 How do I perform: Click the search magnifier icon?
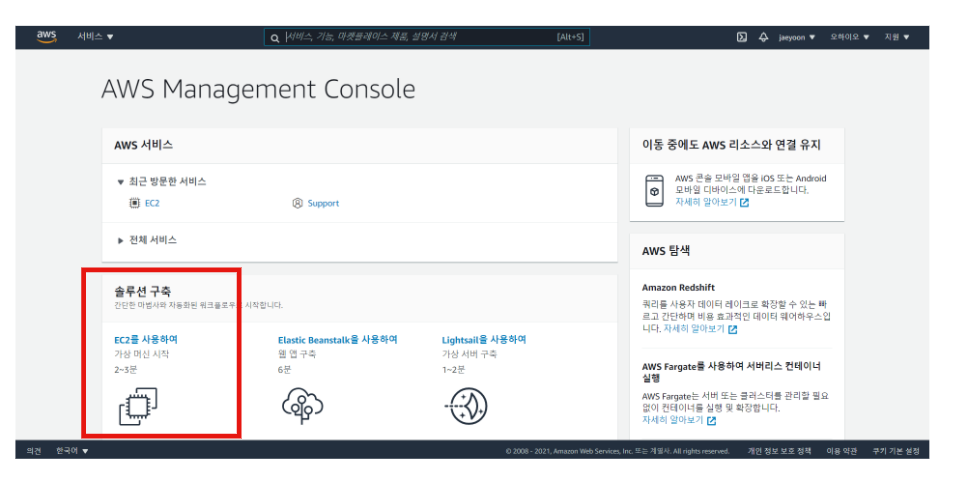[x=275, y=38]
